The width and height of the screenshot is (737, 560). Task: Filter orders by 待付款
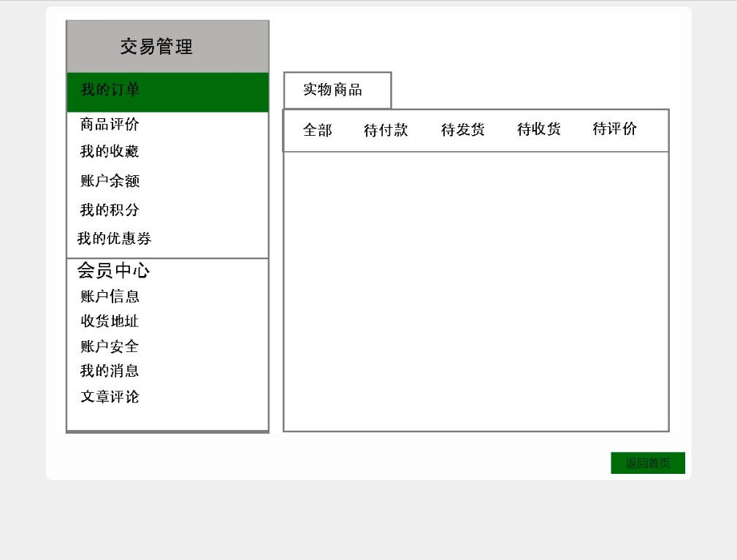[x=386, y=131]
